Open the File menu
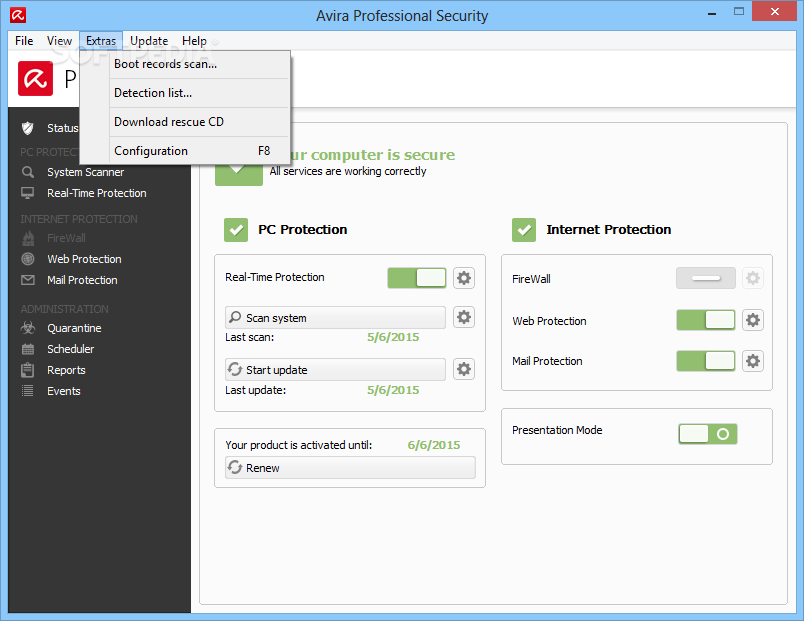The width and height of the screenshot is (804, 621). point(24,41)
